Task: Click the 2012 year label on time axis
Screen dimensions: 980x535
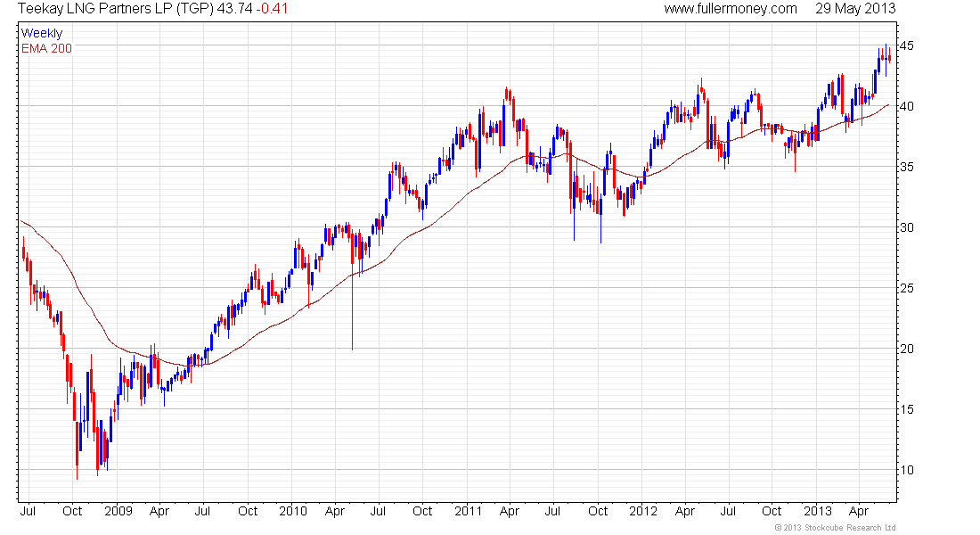Action: pos(643,511)
